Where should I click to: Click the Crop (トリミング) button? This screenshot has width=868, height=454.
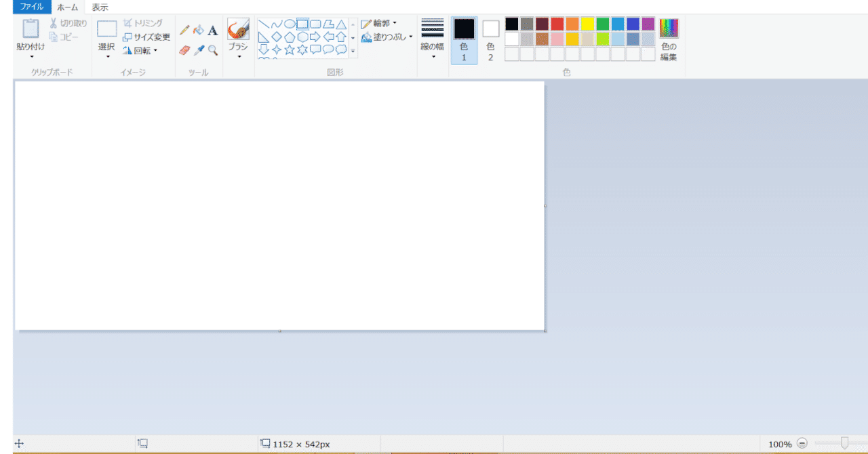143,23
